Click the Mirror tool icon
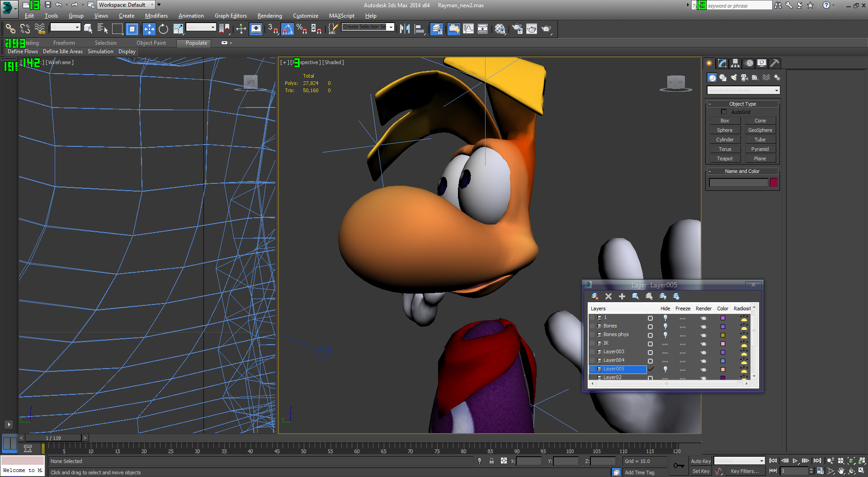The width and height of the screenshot is (868, 477). [x=405, y=29]
